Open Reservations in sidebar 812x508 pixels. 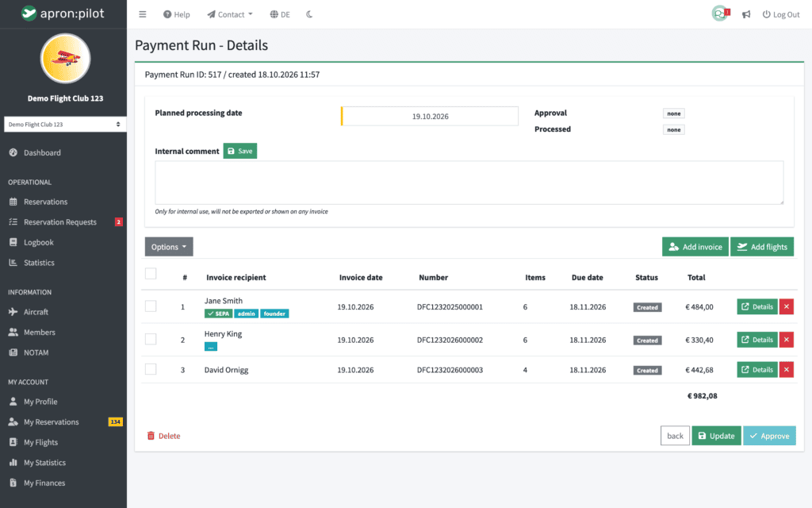tap(45, 202)
